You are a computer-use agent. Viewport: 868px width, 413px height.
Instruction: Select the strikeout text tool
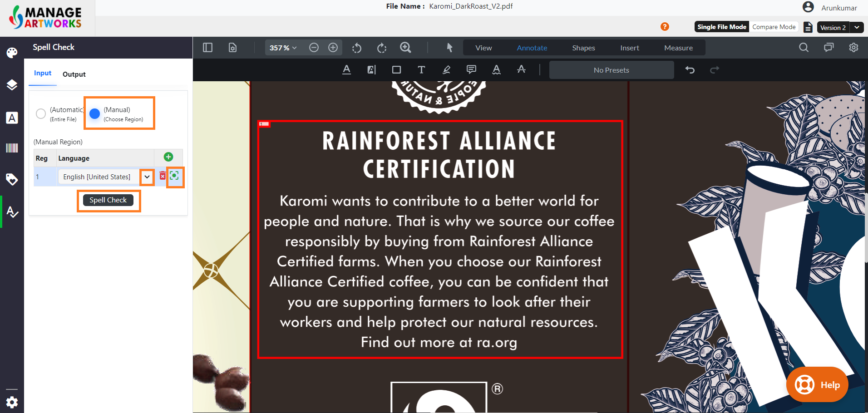pyautogui.click(x=521, y=69)
